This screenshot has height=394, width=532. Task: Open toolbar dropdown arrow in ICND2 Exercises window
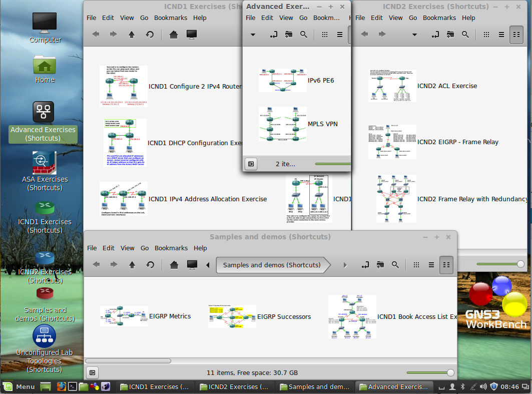click(414, 35)
